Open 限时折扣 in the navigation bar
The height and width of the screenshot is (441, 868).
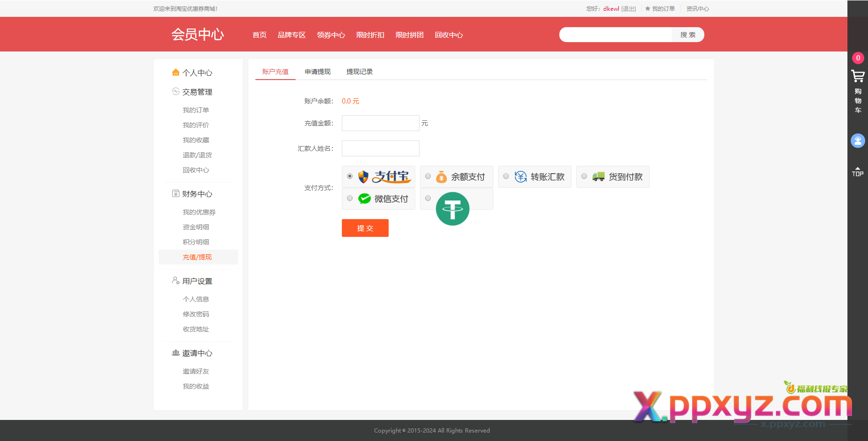coord(370,35)
